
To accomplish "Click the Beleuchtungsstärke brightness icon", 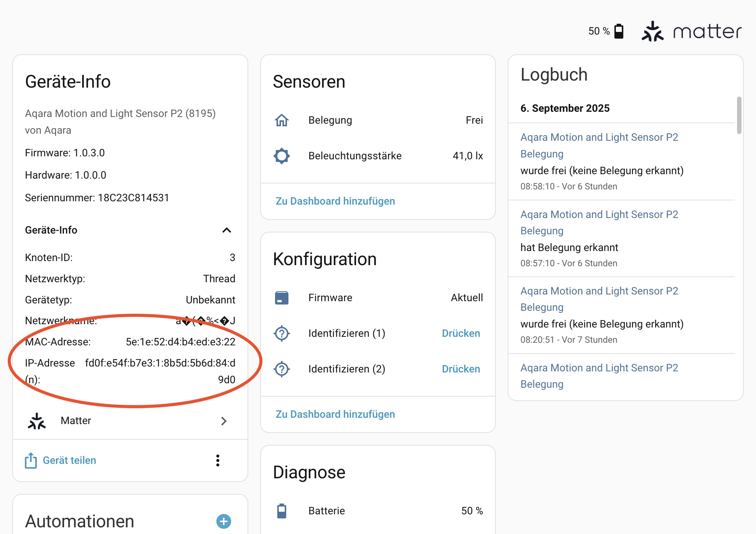I will tap(282, 156).
